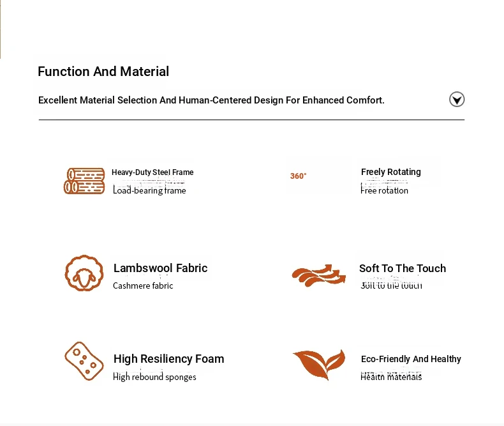Click the lambswool sheep icon
Image resolution: width=504 pixels, height=426 pixels.
tap(84, 273)
